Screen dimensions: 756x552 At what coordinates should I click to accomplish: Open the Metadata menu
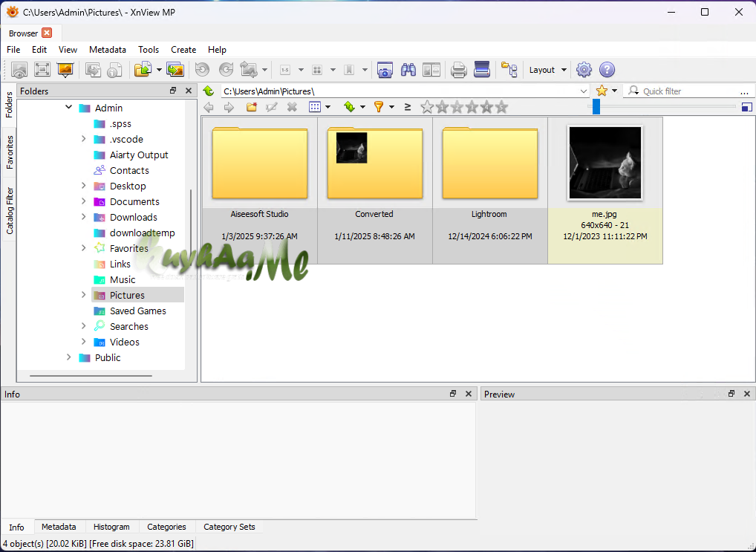pyautogui.click(x=108, y=50)
